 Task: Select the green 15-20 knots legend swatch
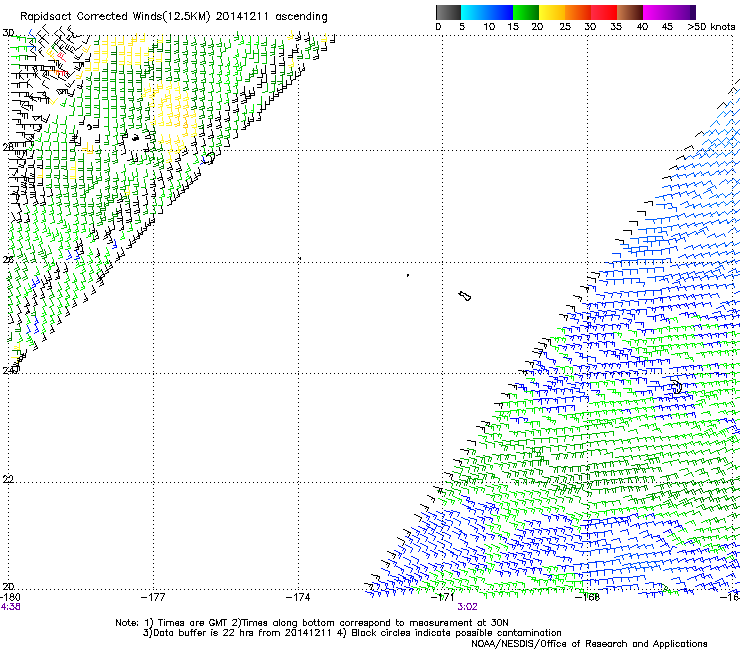[x=526, y=12]
